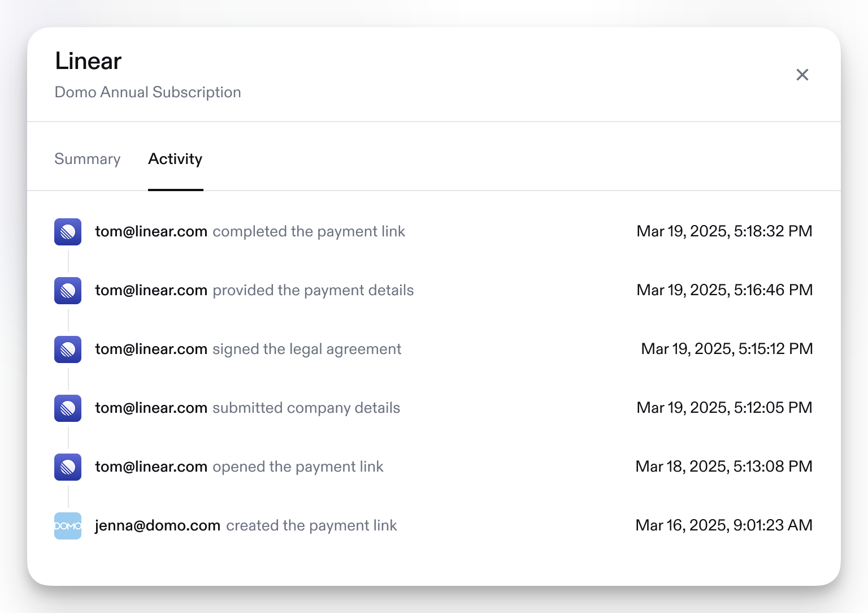Click Linear icon beside opened payment link

[x=68, y=467]
